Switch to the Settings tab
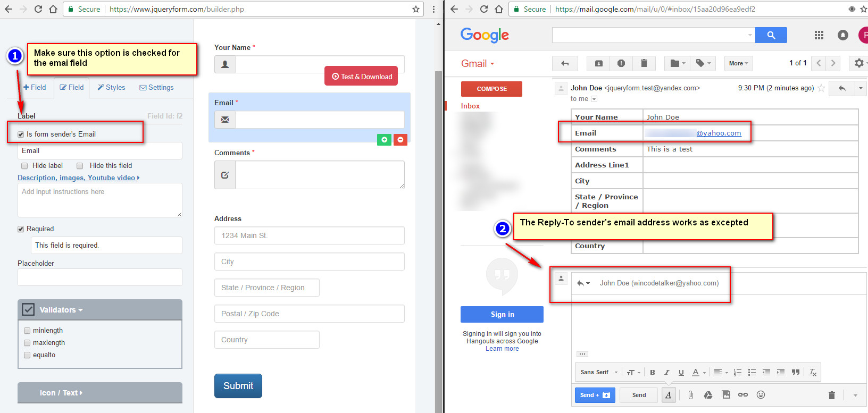The width and height of the screenshot is (868, 413). 156,88
